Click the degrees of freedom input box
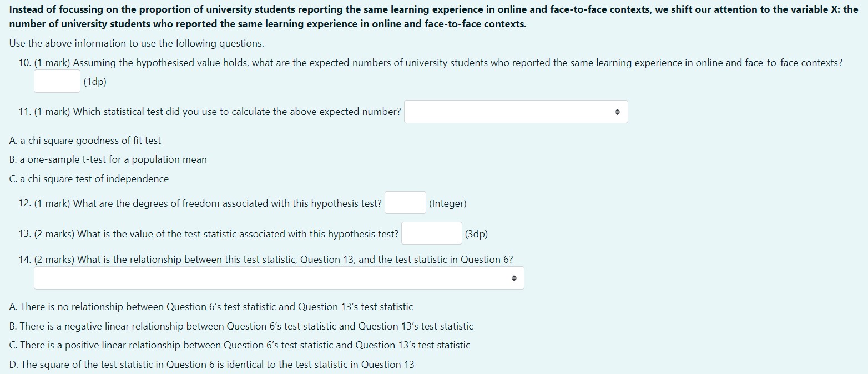 pos(405,203)
